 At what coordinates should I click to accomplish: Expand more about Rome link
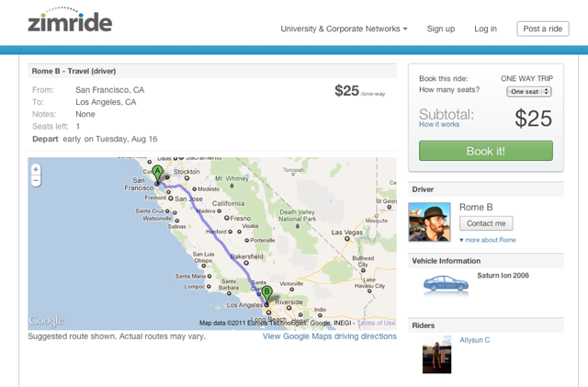[487, 240]
